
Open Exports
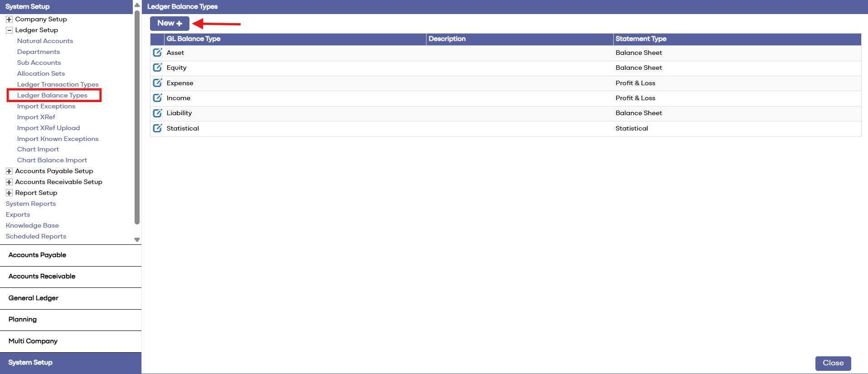pos(18,214)
